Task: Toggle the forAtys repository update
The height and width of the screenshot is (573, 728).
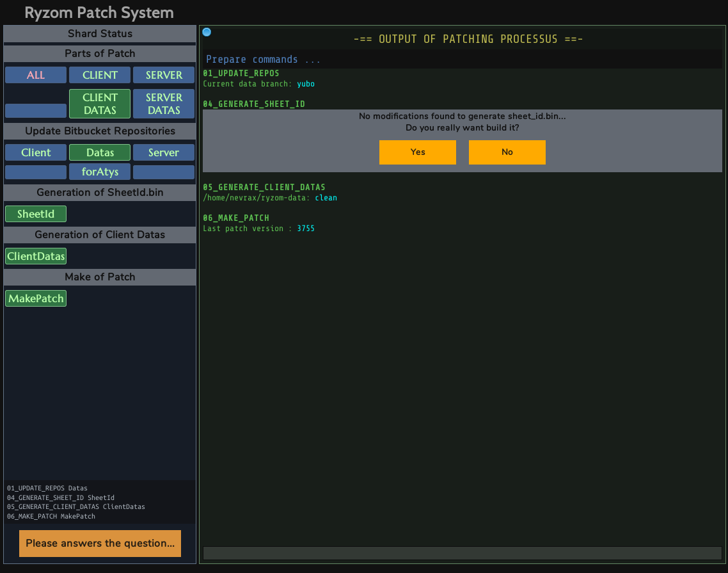Action: [100, 172]
